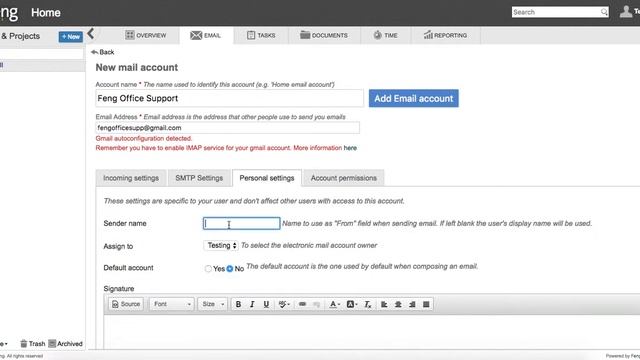Click the 'here' more information link
The height and width of the screenshot is (360, 640).
350,148
